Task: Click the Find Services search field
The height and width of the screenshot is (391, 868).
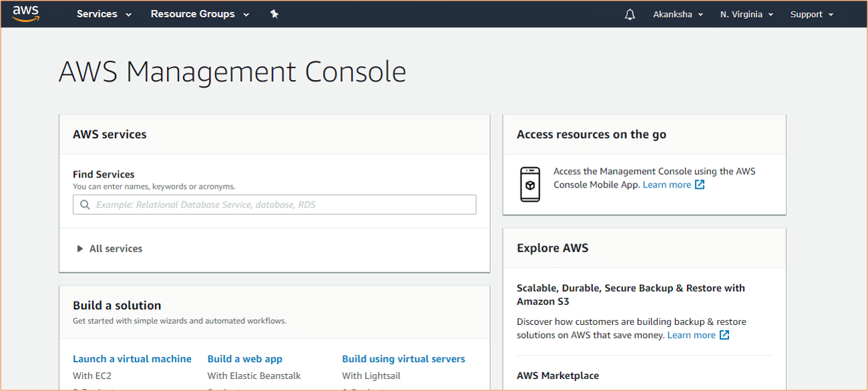Action: point(274,205)
